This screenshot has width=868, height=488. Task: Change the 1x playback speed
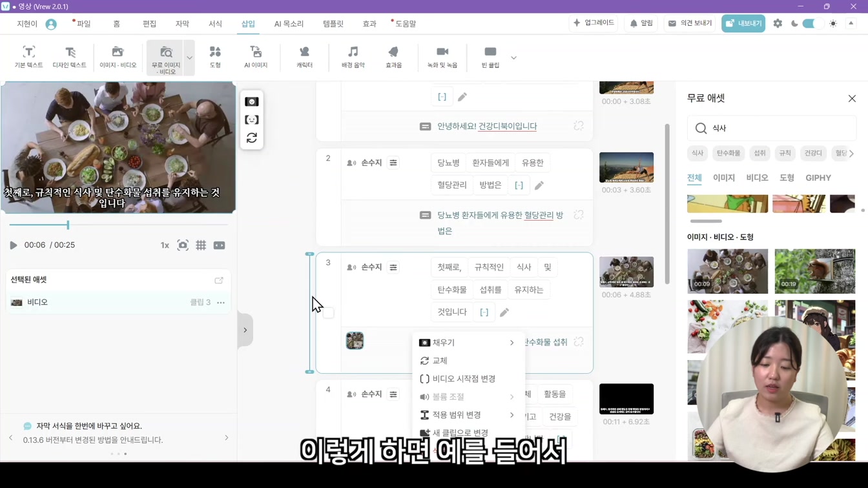click(165, 245)
